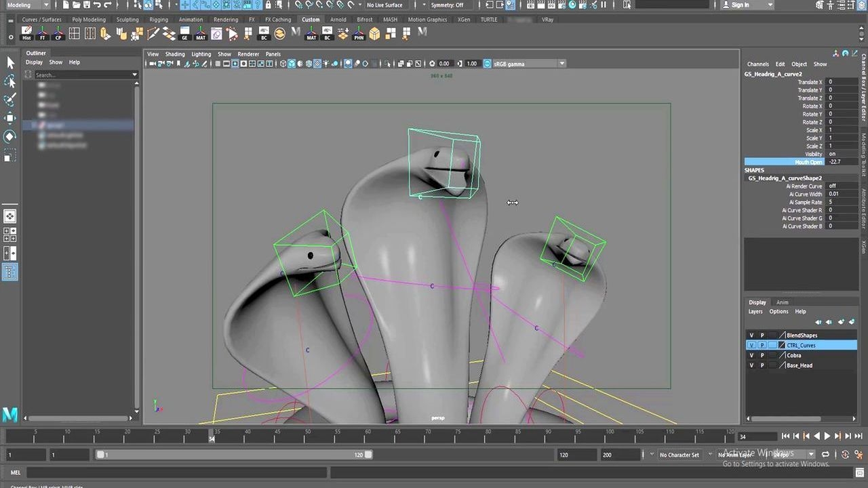The height and width of the screenshot is (488, 868).
Task: Toggle visibility V of Base_Head layer
Action: (751, 365)
